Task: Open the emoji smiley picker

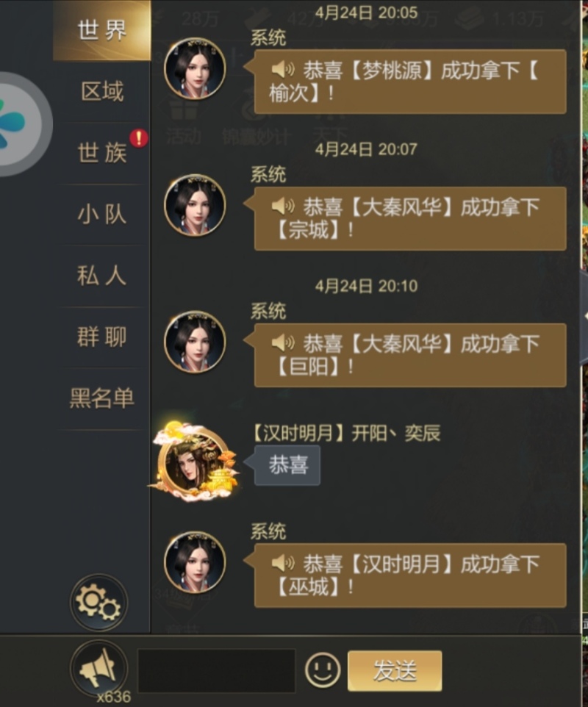Action: click(323, 670)
